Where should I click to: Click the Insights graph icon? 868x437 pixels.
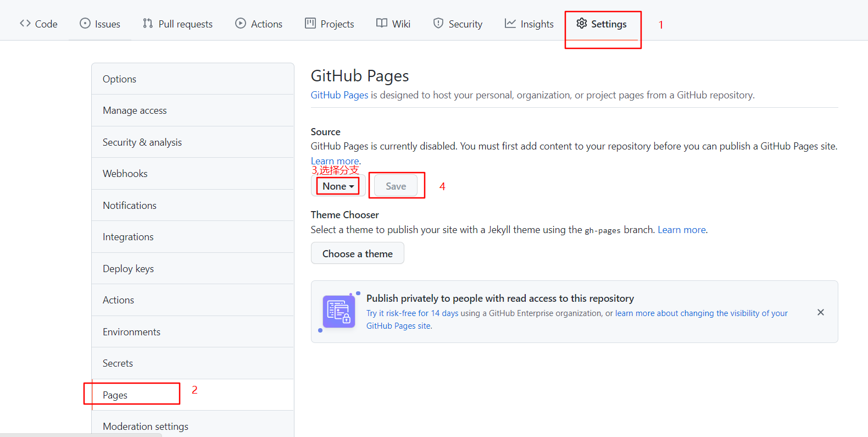click(510, 23)
